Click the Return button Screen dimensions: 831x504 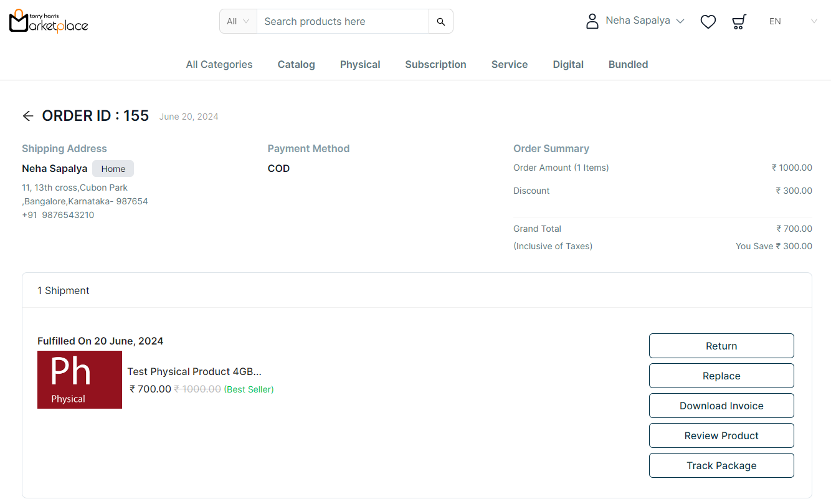click(721, 346)
